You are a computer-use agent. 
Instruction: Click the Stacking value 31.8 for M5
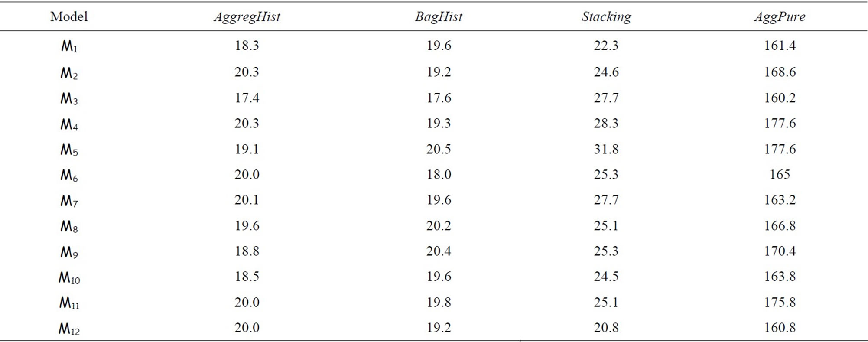click(606, 149)
